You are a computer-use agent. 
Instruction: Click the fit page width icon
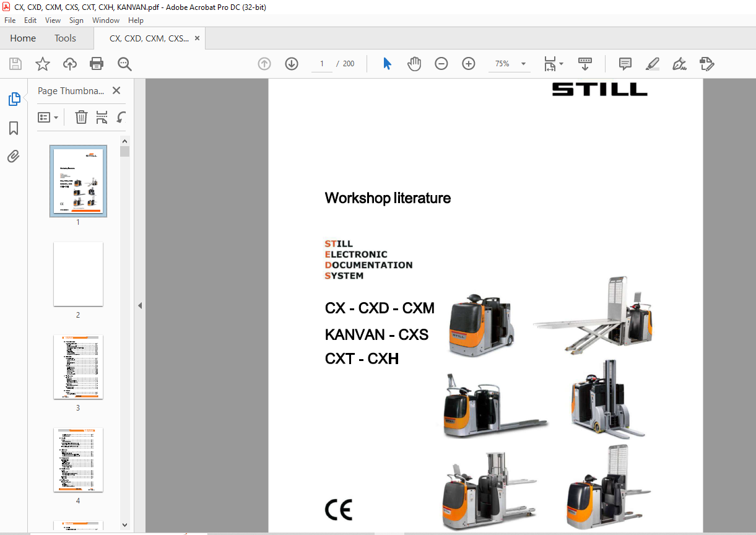pos(550,64)
